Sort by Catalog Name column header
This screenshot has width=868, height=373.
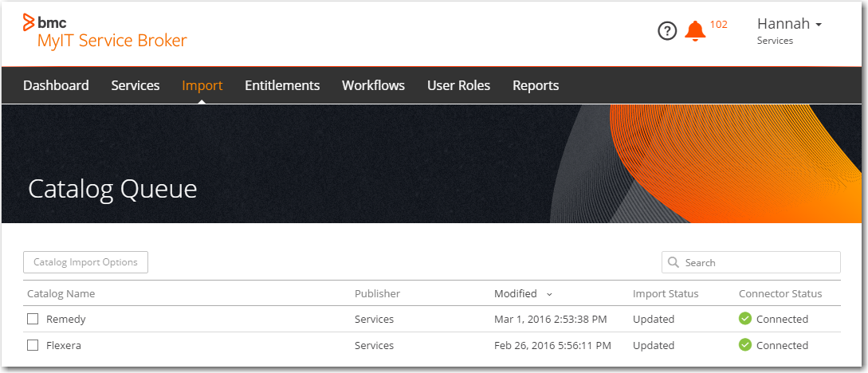pyautogui.click(x=61, y=293)
